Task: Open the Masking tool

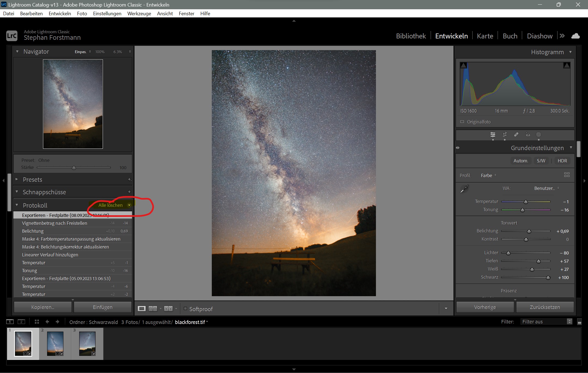Action: coord(538,135)
